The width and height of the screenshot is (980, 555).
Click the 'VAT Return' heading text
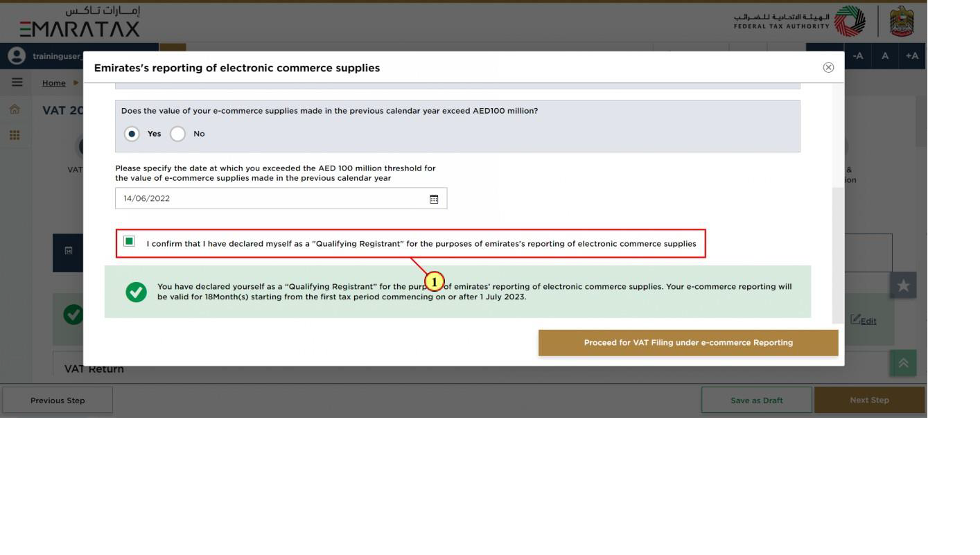94,369
